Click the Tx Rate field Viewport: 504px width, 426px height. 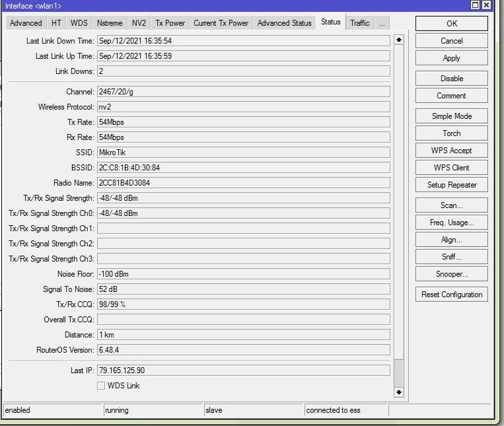tap(244, 122)
